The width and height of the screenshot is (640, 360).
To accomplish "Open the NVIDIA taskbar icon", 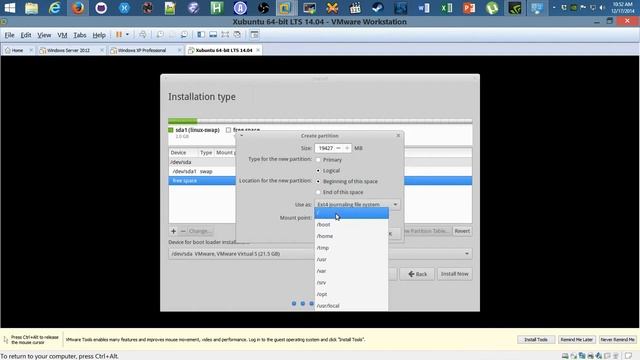I will (515, 8).
